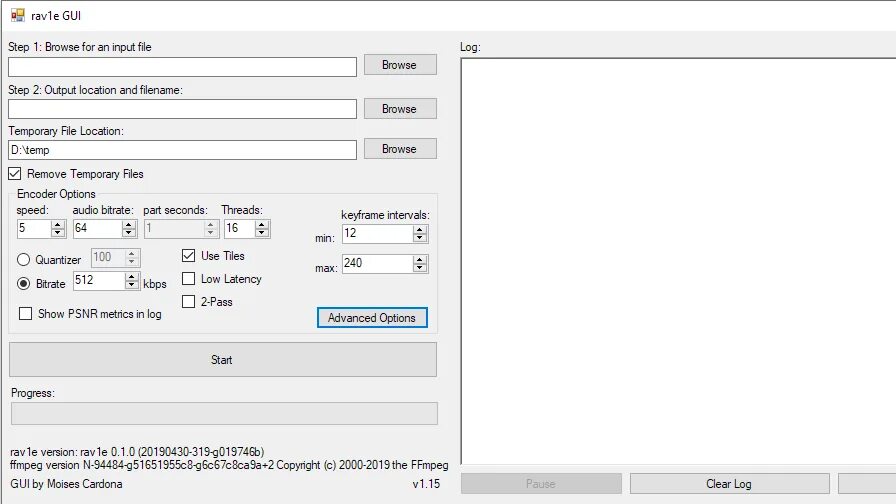Select the Quantizer radio button

pos(23,260)
